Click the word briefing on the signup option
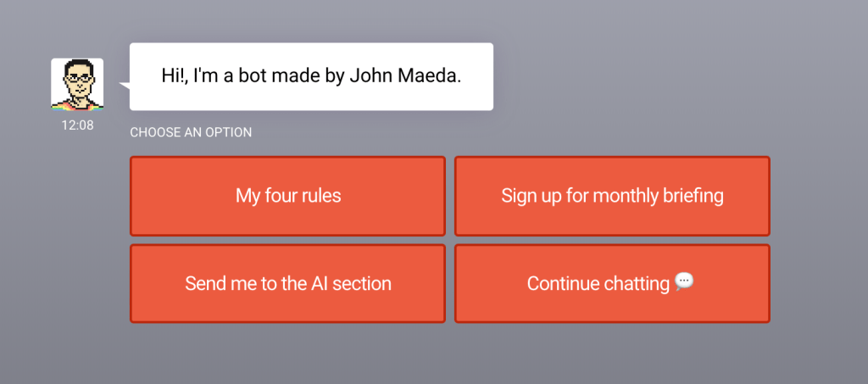The width and height of the screenshot is (868, 384). point(691,196)
